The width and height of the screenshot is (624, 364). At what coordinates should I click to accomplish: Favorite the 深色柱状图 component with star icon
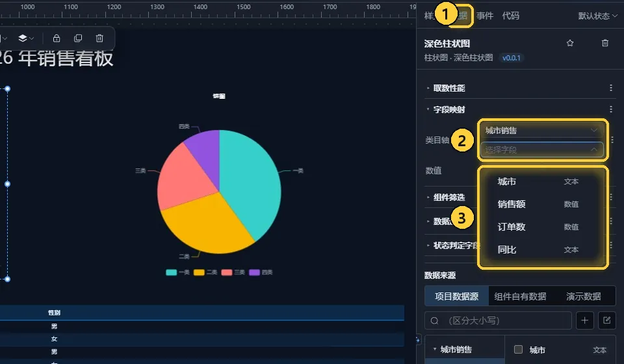(570, 43)
